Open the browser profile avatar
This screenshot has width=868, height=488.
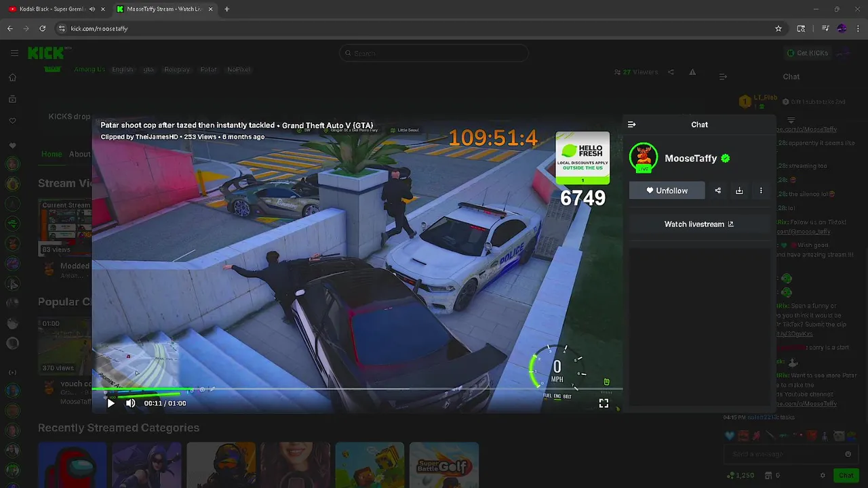tap(842, 28)
